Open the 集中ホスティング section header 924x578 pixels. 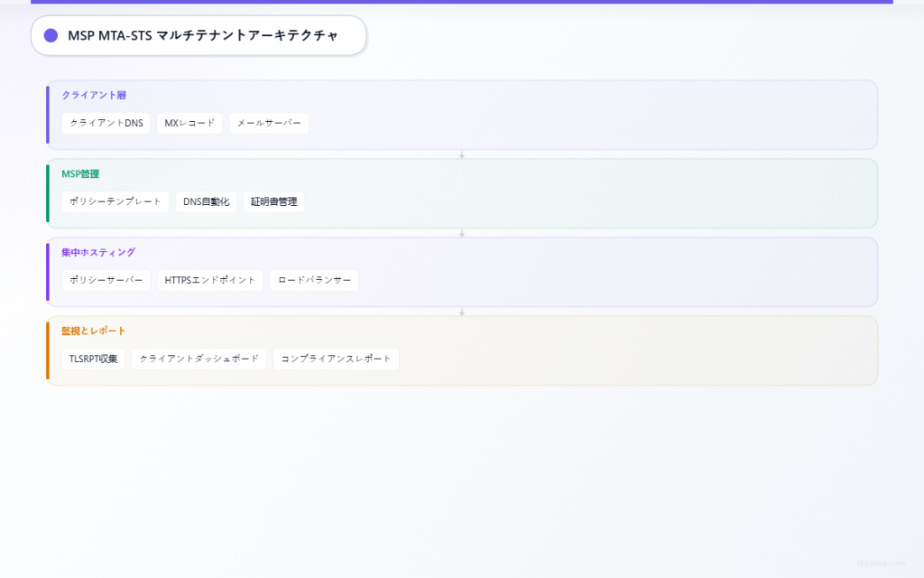[97, 251]
